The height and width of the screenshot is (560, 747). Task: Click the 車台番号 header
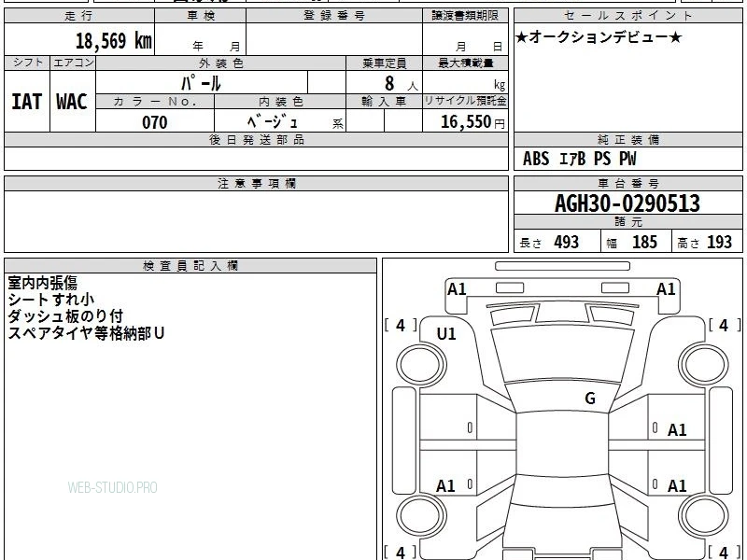(627, 183)
